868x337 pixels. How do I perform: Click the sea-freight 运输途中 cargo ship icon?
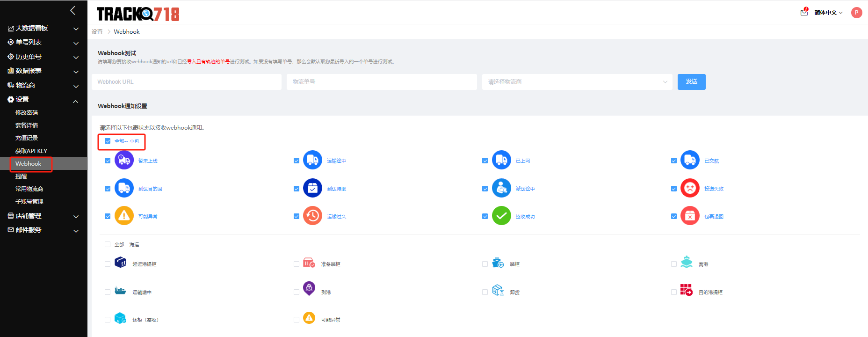pos(121,291)
